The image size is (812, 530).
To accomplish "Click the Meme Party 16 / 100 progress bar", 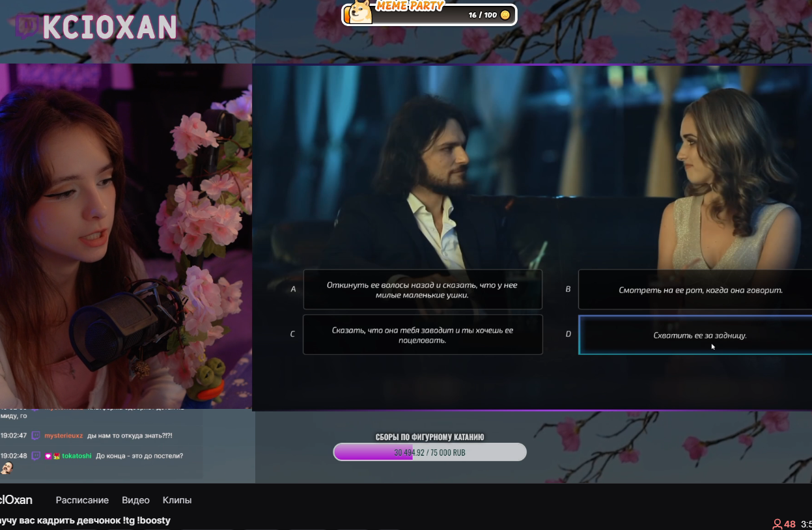I will click(430, 14).
